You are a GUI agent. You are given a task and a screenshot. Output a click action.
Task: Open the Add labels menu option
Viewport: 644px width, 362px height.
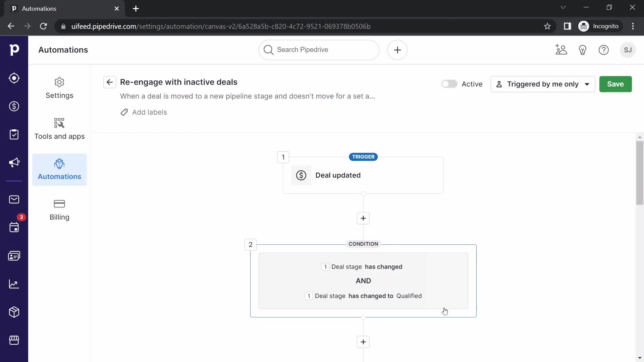pos(143,112)
